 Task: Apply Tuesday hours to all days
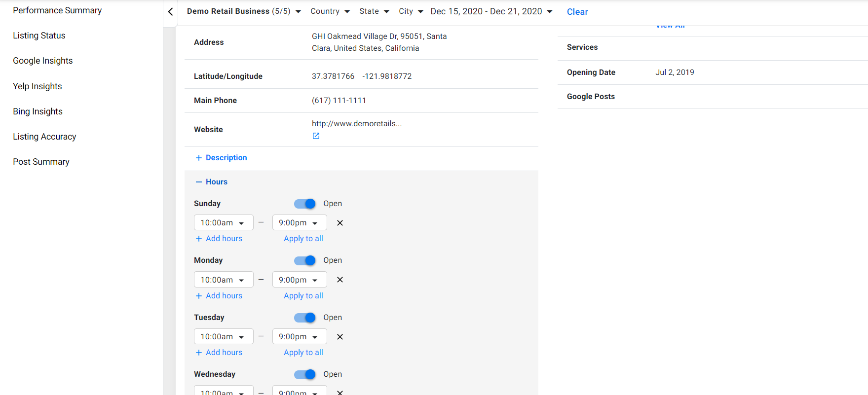(303, 353)
